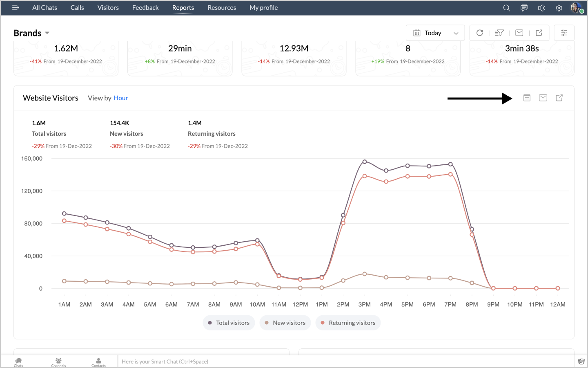588x368 pixels.
Task: Open Channels in bottom bar
Action: 58,362
